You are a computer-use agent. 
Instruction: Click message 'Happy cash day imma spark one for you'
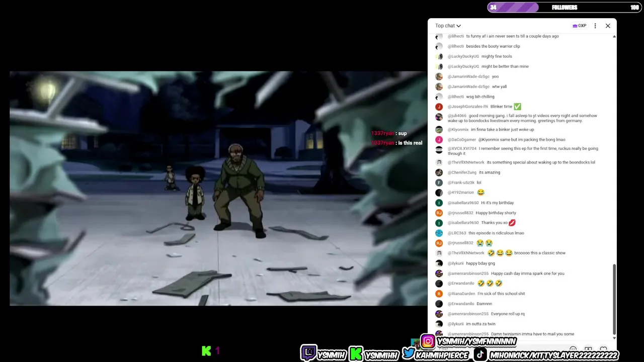pyautogui.click(x=527, y=274)
